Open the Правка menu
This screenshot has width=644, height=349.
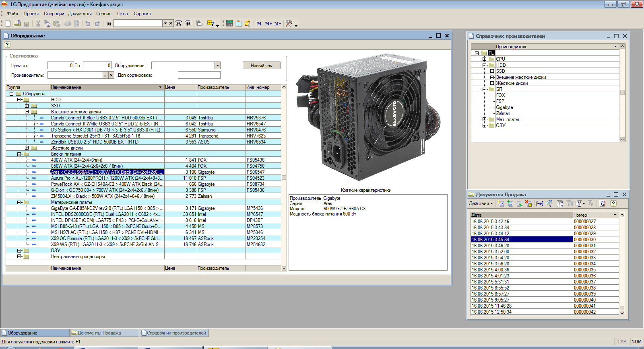coord(31,14)
